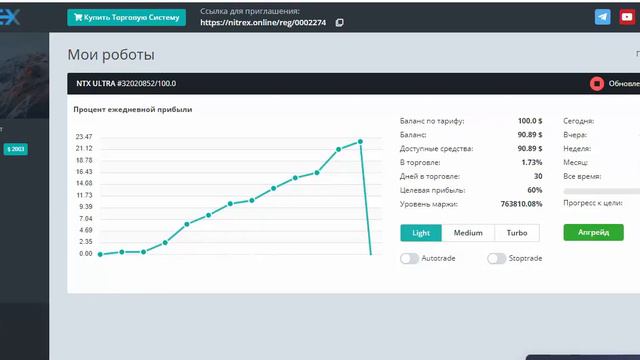Viewport: 640px width, 360px height.
Task: Toggle the Stoptrade switch
Action: [x=497, y=258]
